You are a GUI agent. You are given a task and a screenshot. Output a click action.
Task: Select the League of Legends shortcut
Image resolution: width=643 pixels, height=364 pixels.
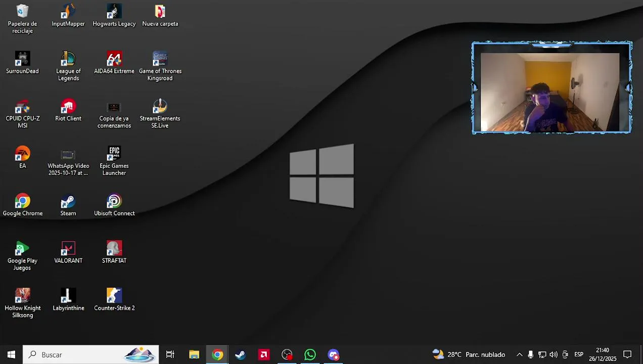coord(68,66)
